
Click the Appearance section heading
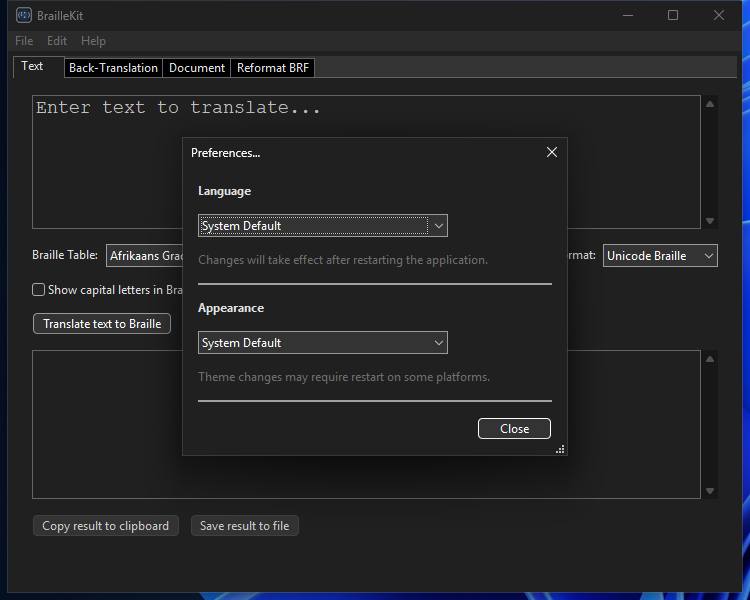click(x=231, y=308)
